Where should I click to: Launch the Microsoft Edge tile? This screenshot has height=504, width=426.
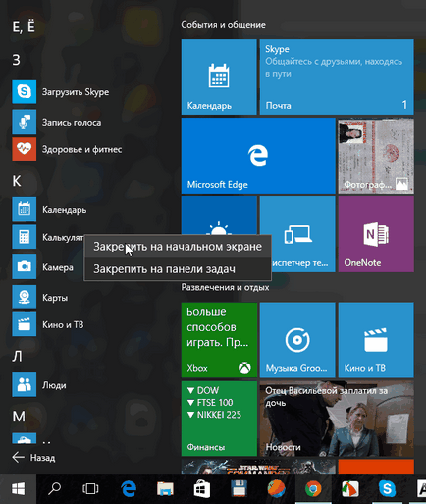258,155
